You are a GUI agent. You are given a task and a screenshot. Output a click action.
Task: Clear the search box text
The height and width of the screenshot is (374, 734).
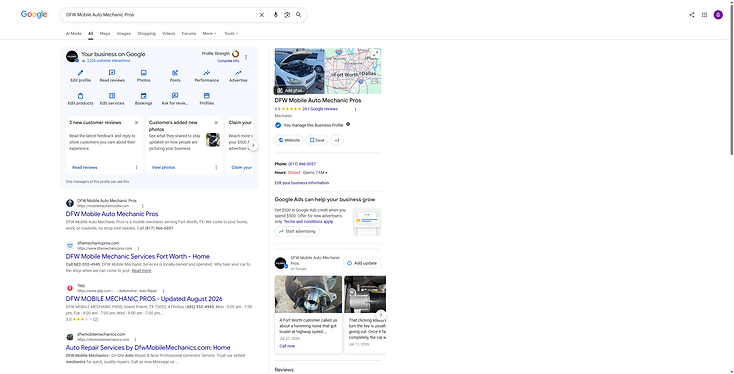262,15
